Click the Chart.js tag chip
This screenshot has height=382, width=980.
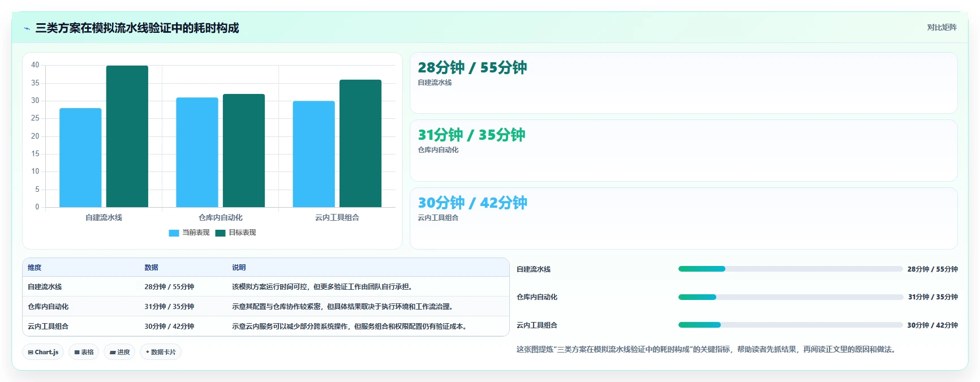pos(43,352)
